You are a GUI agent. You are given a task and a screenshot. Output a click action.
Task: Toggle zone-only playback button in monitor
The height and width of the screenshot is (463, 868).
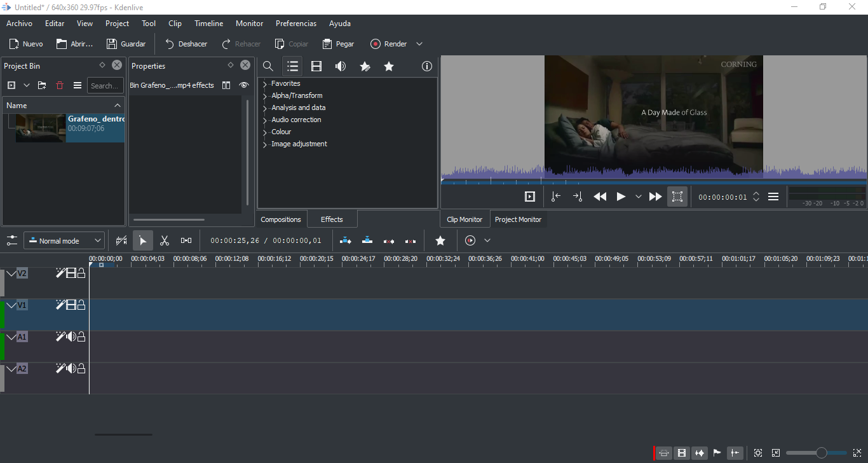[x=530, y=197]
